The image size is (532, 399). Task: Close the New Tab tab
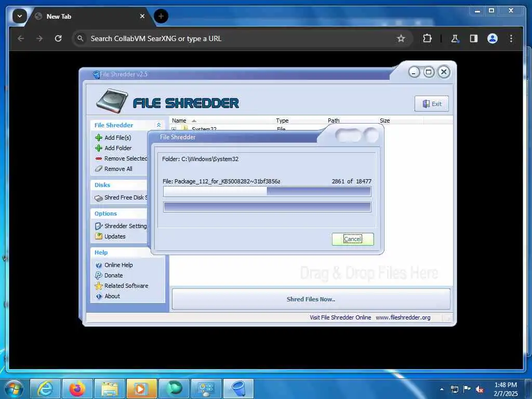[x=142, y=16]
